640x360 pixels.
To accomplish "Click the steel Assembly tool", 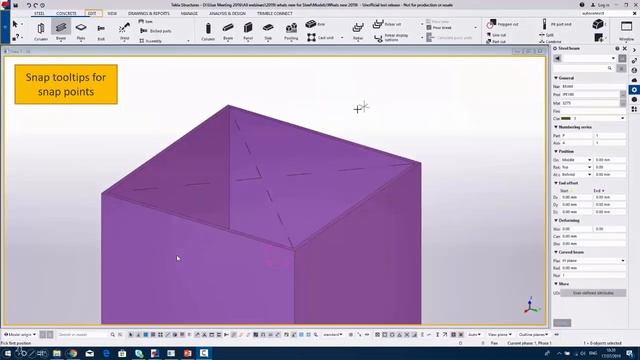I will click(x=151, y=41).
